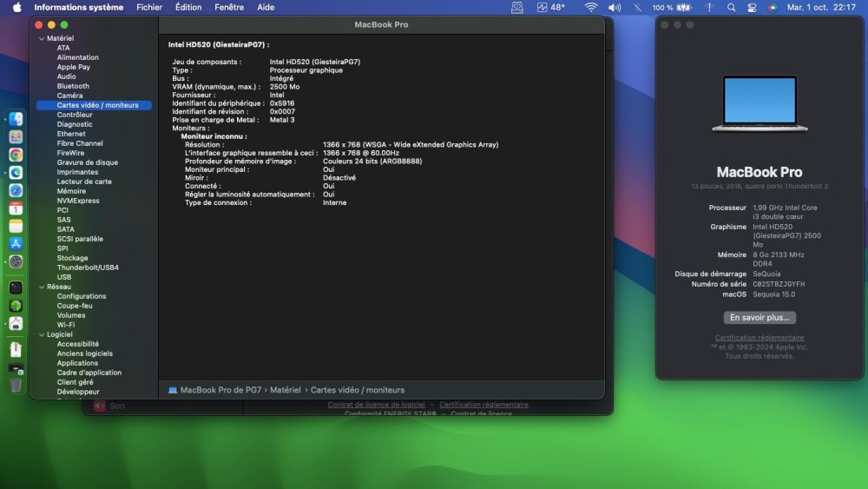Collapse the Logiciel section
The image size is (868, 489).
click(x=42, y=334)
